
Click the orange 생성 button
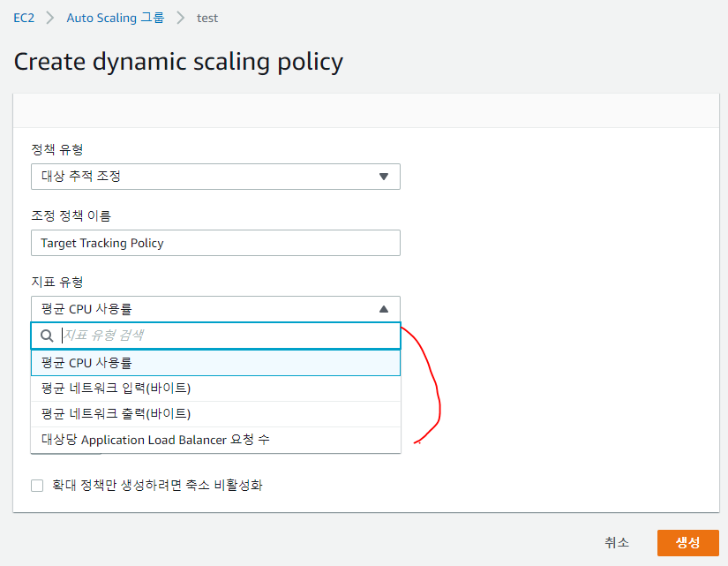[687, 542]
